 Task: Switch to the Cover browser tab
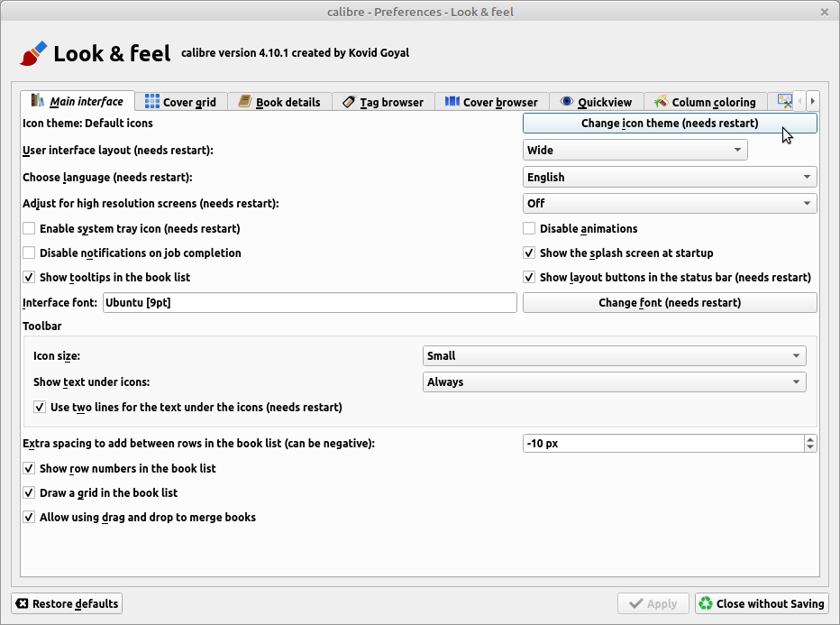tap(491, 102)
